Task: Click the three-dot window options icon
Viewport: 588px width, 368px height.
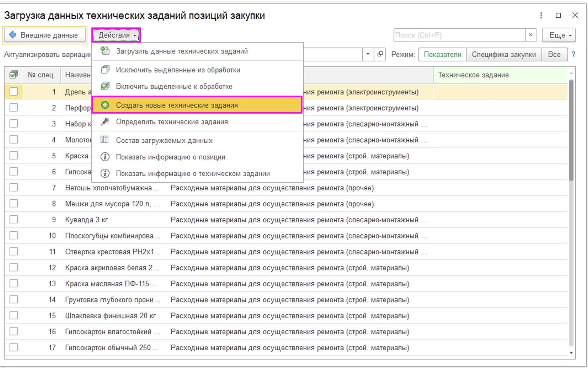Action: point(541,15)
